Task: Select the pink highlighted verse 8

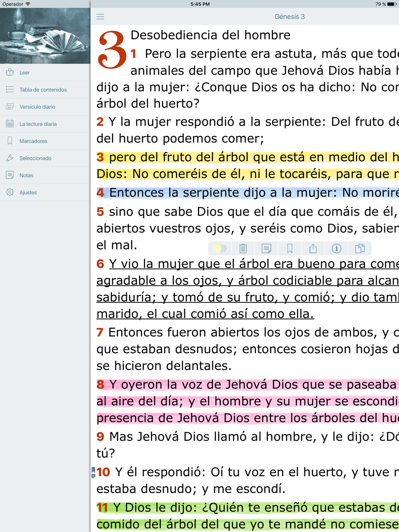Action: point(248,401)
